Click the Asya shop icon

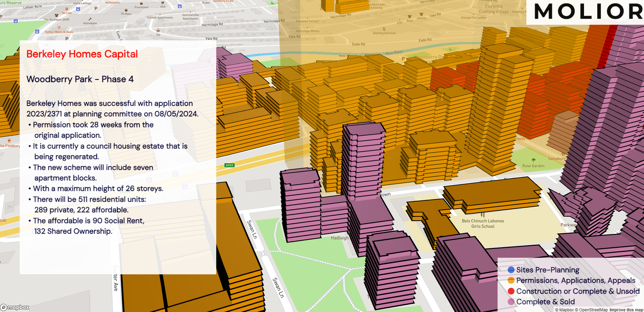click(409, 16)
